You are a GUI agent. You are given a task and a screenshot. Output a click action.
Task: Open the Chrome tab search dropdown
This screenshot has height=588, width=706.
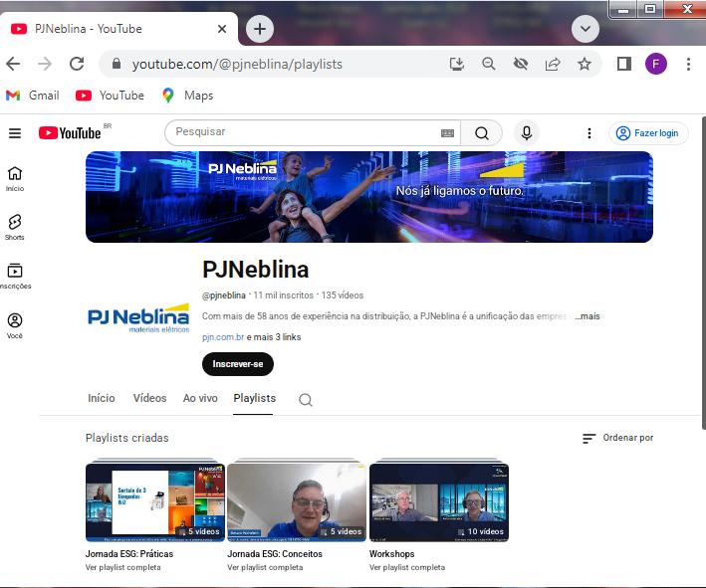586,29
